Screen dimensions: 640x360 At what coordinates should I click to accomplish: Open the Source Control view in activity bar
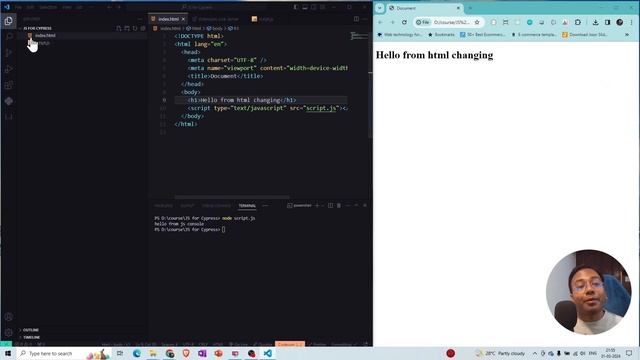[x=9, y=53]
